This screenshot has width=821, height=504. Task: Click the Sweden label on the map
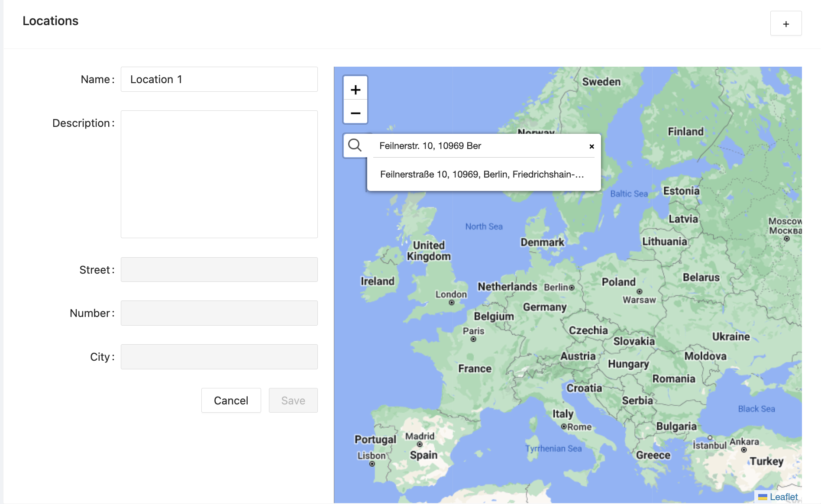601,82
